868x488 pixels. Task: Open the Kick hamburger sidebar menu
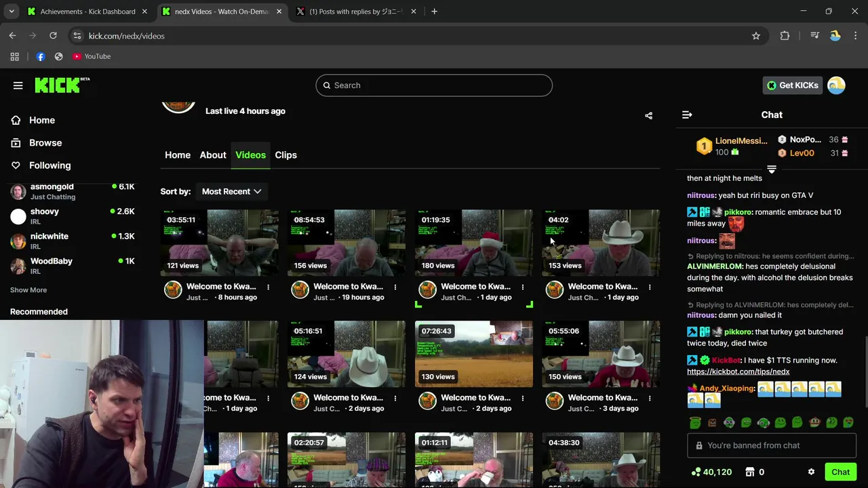coord(18,85)
